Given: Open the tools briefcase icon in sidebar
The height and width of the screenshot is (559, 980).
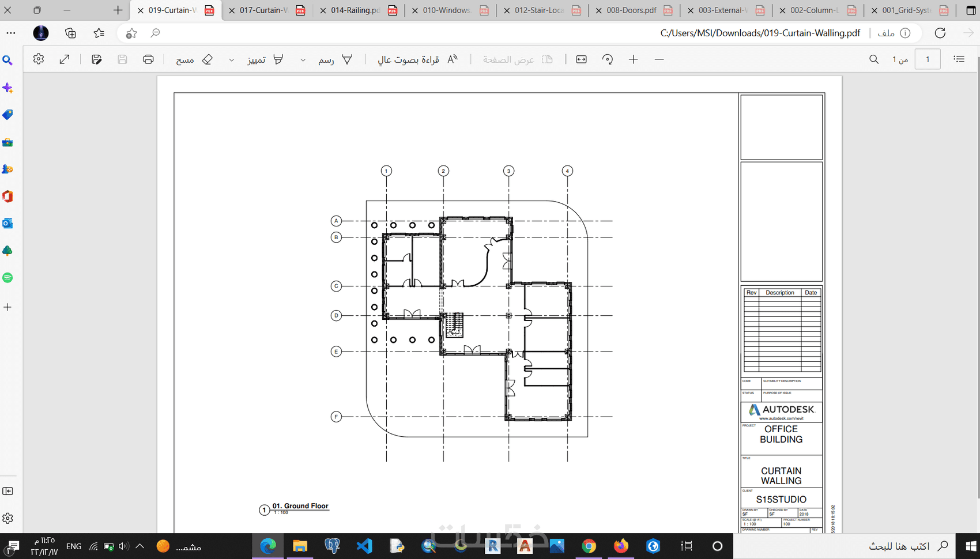Looking at the screenshot, I should tap(8, 142).
